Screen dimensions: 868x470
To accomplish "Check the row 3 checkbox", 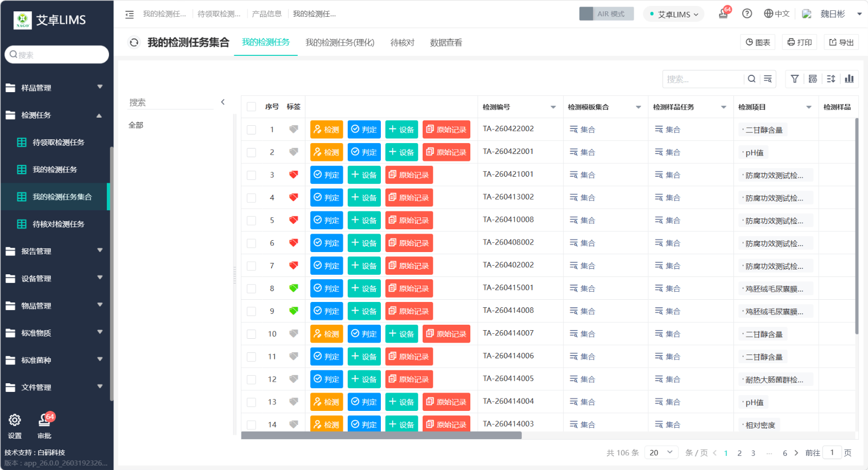I will point(251,175).
